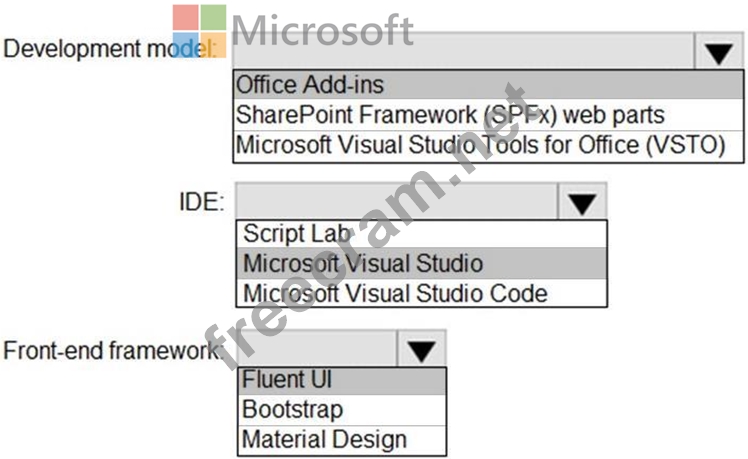This screenshot has height=459, width=748.
Task: Pick Script Lab from IDE list
Action: [422, 233]
